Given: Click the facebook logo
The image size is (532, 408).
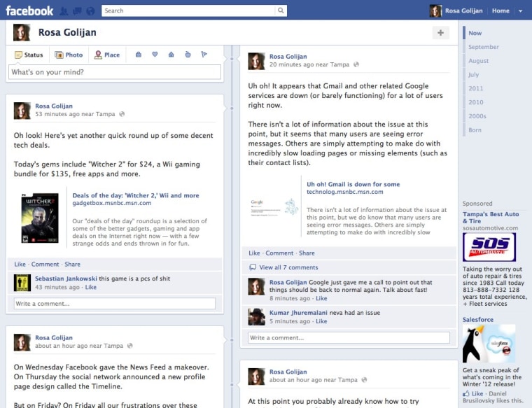Looking at the screenshot, I should [29, 11].
